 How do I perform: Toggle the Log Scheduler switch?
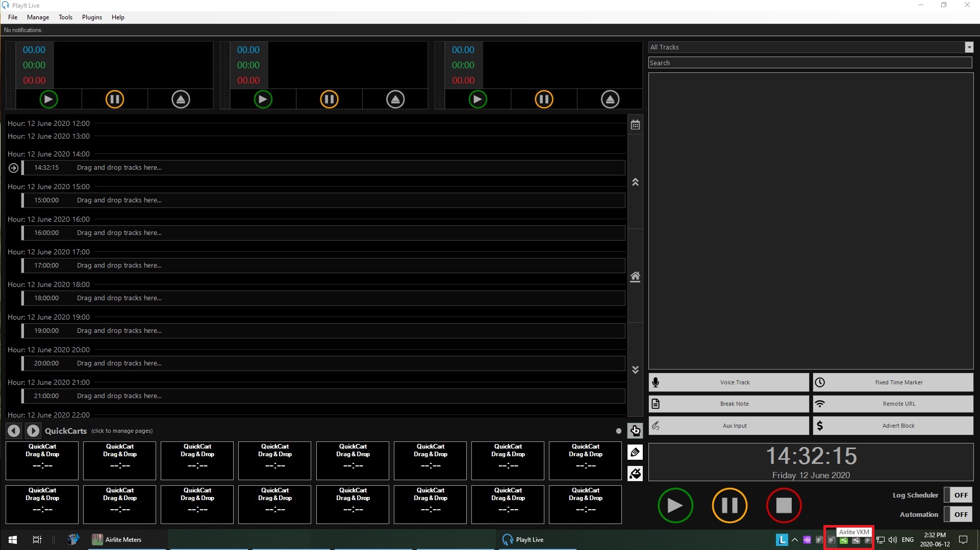pyautogui.click(x=961, y=495)
